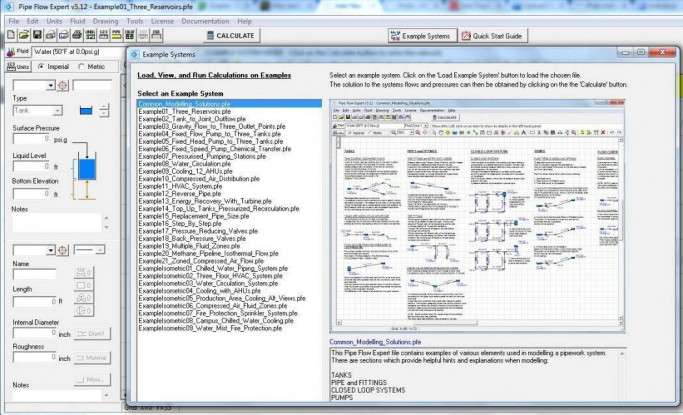This screenshot has height=415, width=683.
Task: Click the Open folder toolbar icon
Action: (x=22, y=35)
